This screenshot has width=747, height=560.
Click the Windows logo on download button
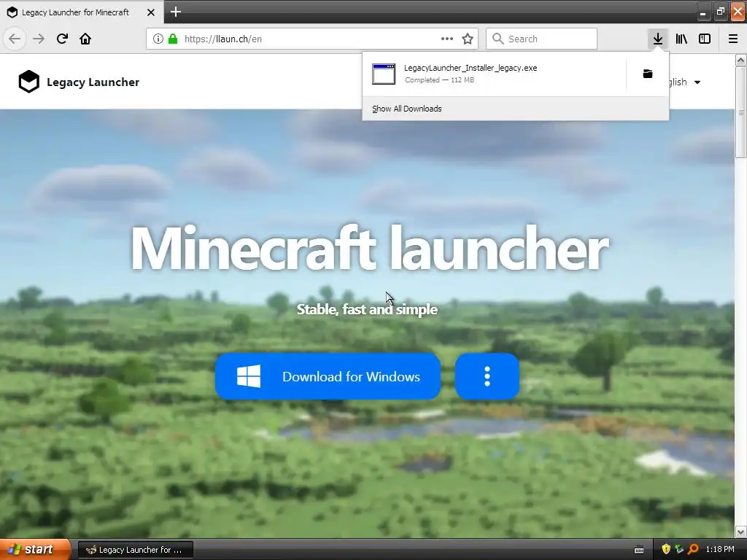[249, 376]
